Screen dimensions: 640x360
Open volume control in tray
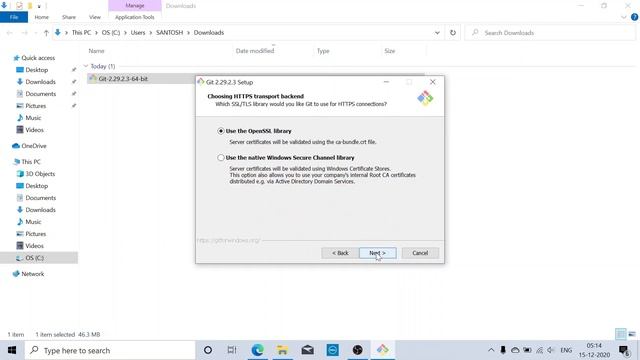pos(551,350)
